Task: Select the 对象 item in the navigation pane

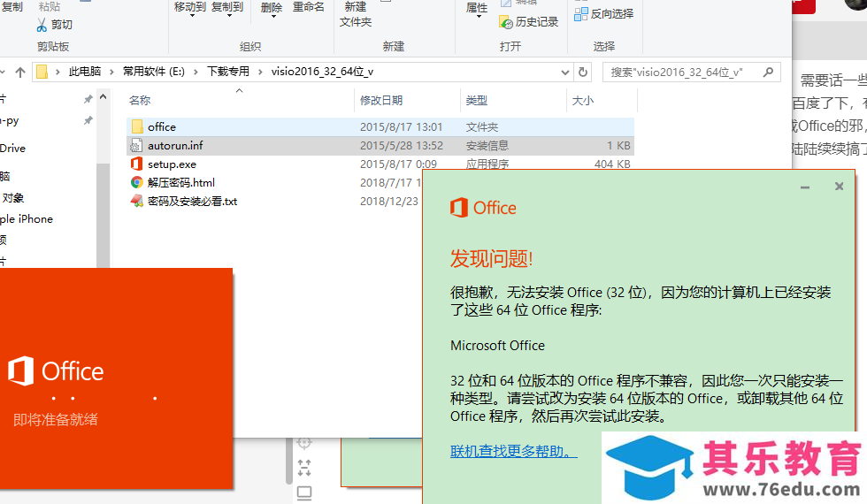Action: tap(12, 198)
